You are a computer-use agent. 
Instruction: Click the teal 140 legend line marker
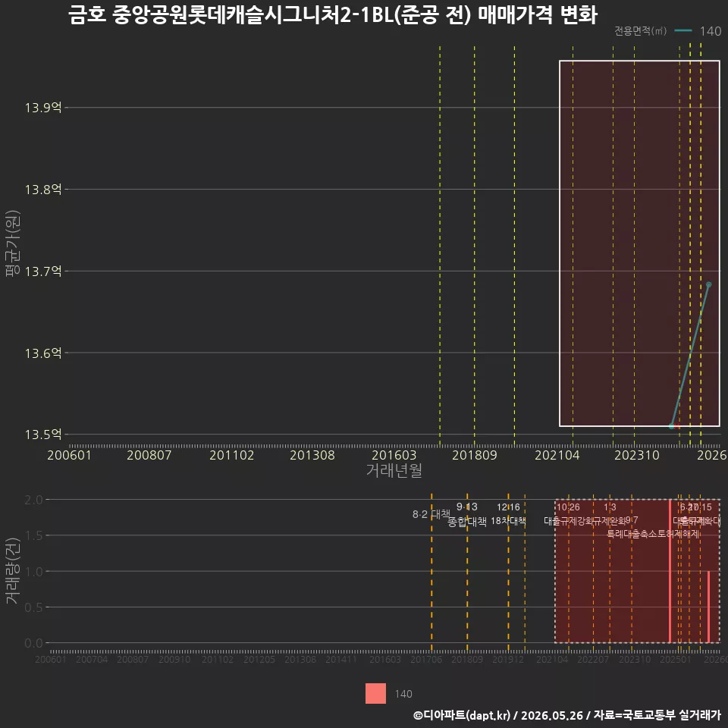pos(683,30)
